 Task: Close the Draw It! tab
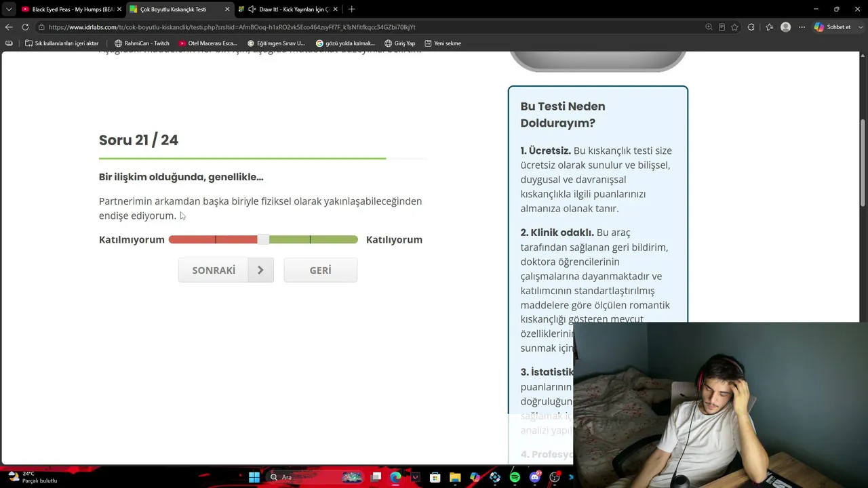coord(335,9)
